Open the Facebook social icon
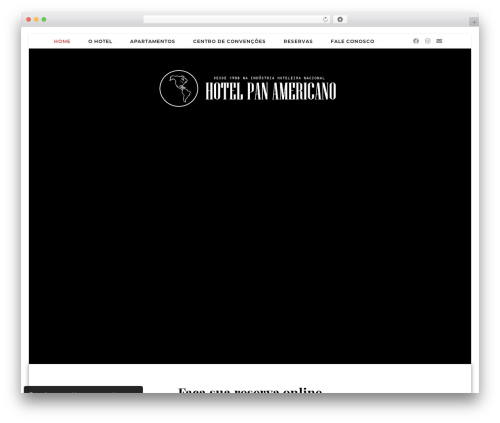This screenshot has width=500, height=423. tap(416, 41)
